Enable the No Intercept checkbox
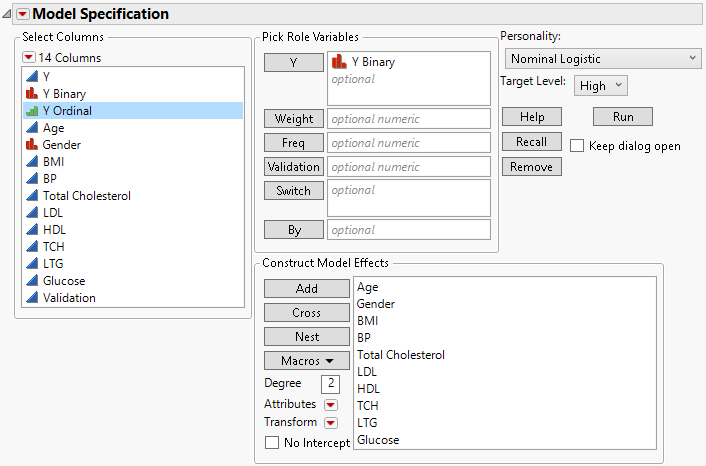706x466 pixels. (x=272, y=442)
